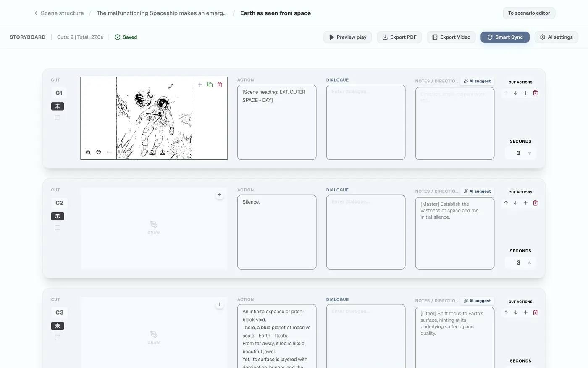Screen dimensions: 588x368
Task: Click the empty C2 dialogue field
Action: 366,232
